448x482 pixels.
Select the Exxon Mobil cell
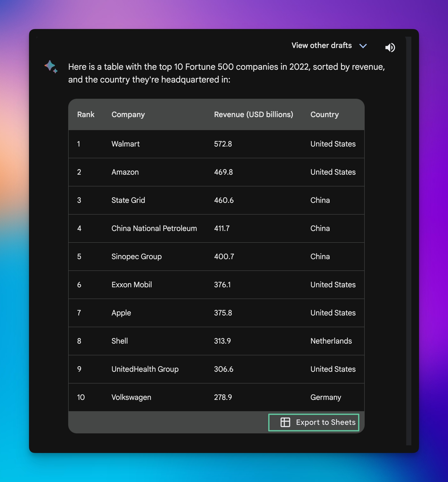tap(132, 285)
